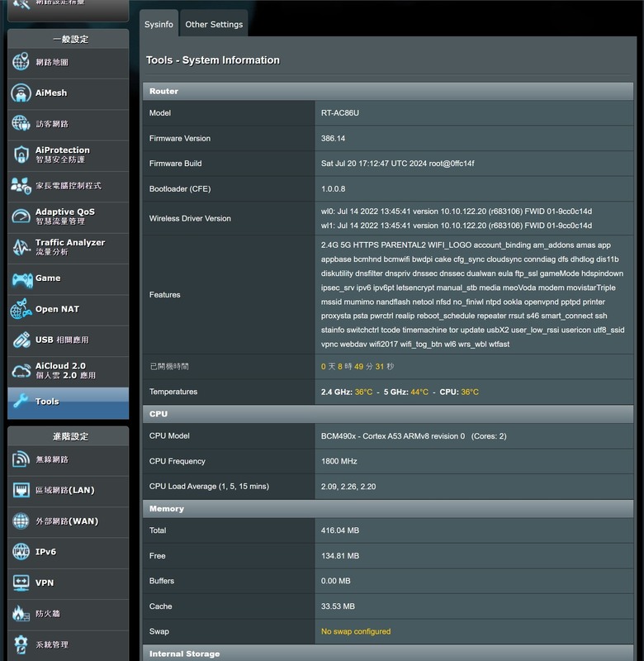Select AiProtection menu label
644x661 pixels.
pos(63,150)
